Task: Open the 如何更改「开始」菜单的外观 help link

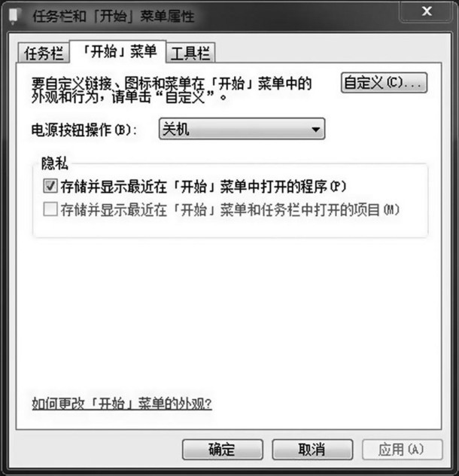Action: point(122,404)
